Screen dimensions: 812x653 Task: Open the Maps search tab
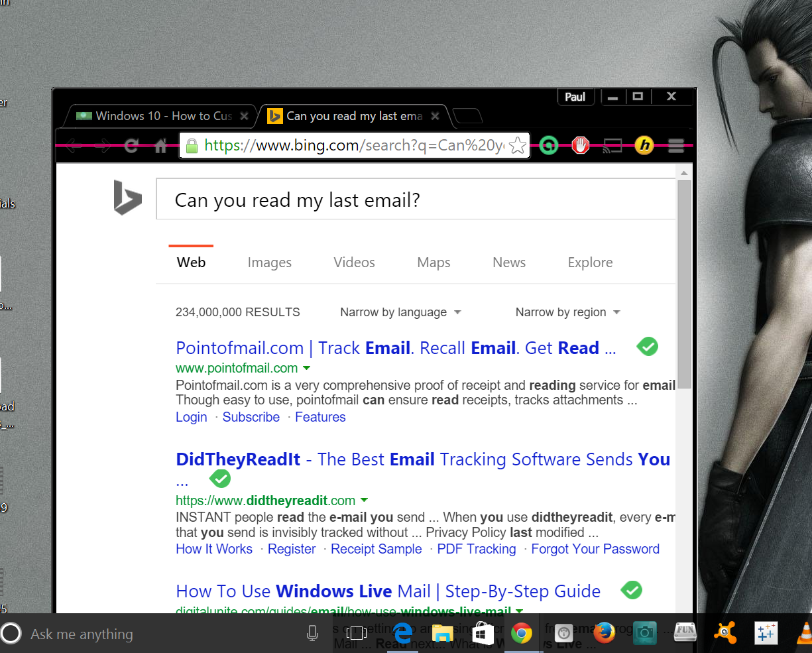[x=434, y=263]
